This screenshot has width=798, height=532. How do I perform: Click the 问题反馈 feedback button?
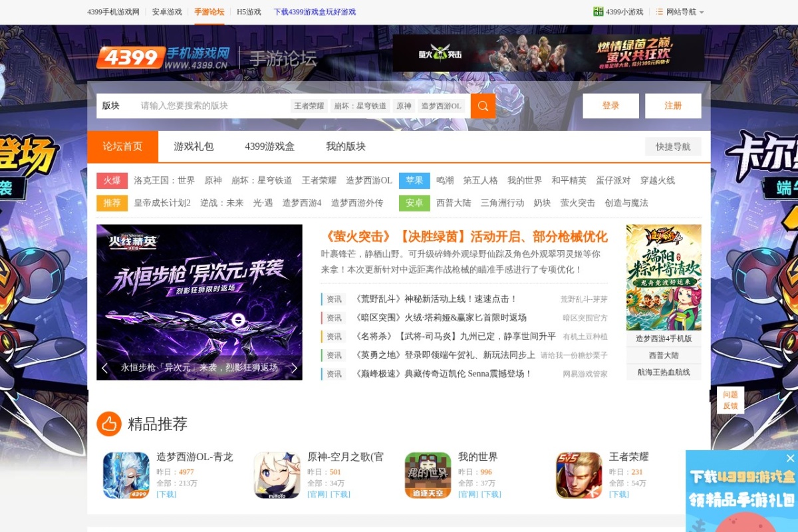pos(730,400)
